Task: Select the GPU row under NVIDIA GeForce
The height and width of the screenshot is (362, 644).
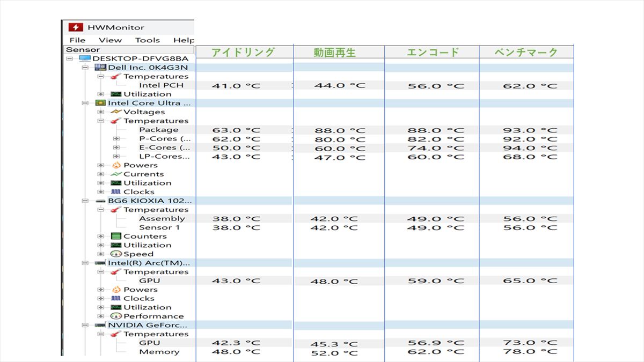Action: 149,343
